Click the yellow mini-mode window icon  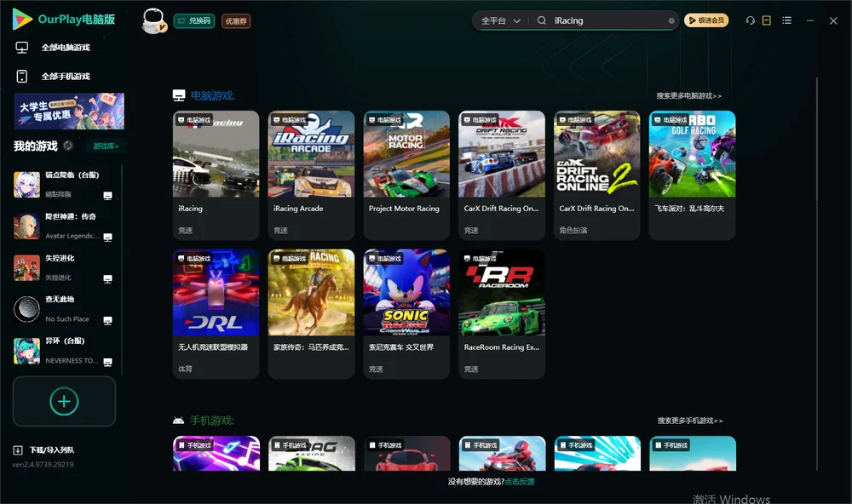(x=766, y=20)
